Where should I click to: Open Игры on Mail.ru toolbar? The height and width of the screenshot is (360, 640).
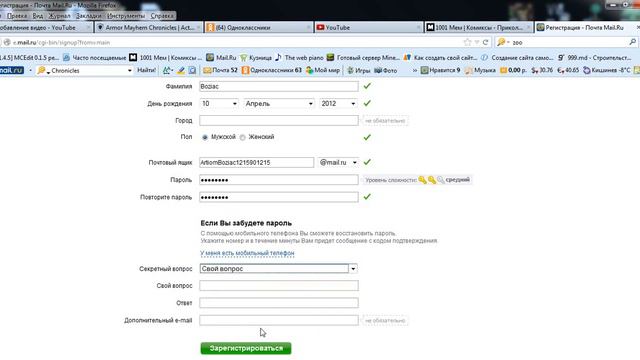click(x=358, y=70)
